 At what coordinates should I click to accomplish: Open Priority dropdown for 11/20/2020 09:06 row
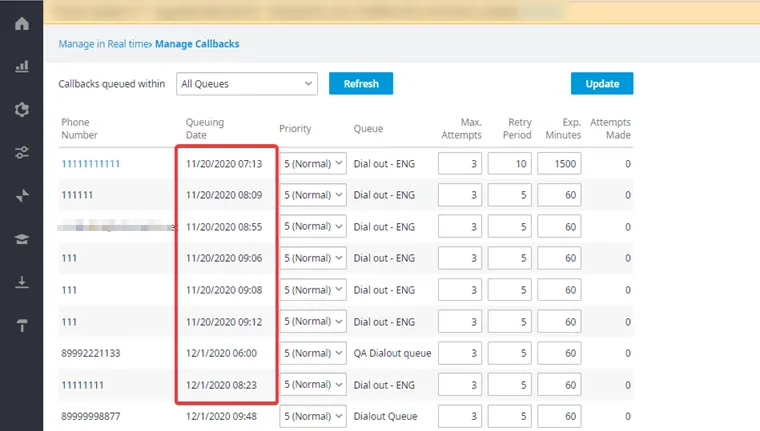(x=313, y=258)
